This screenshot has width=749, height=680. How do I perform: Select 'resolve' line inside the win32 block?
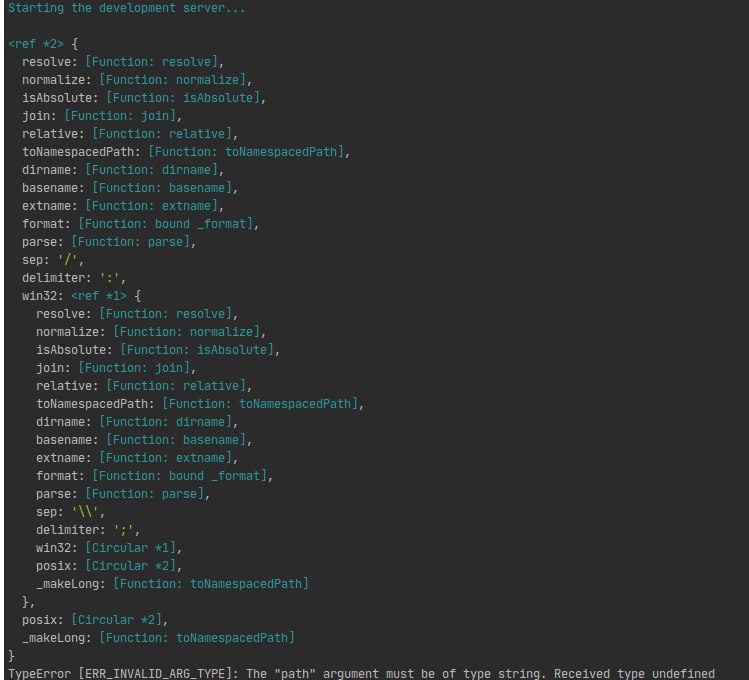[137, 314]
